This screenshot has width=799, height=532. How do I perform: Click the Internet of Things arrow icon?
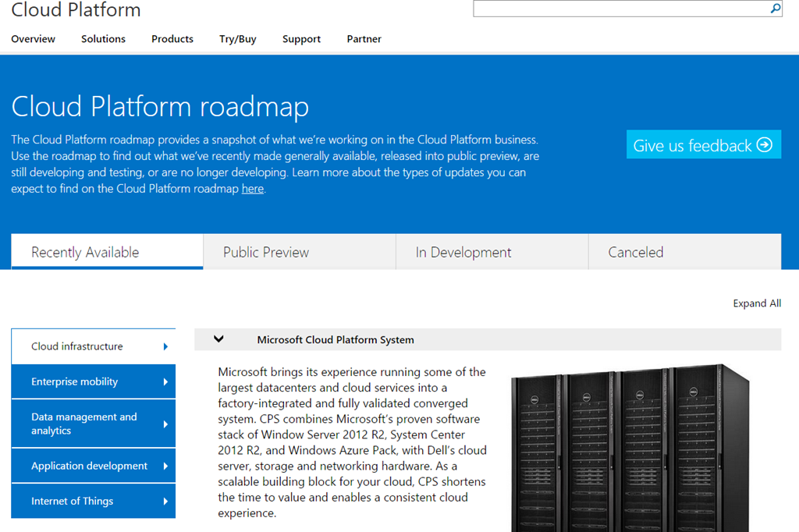pos(165,502)
